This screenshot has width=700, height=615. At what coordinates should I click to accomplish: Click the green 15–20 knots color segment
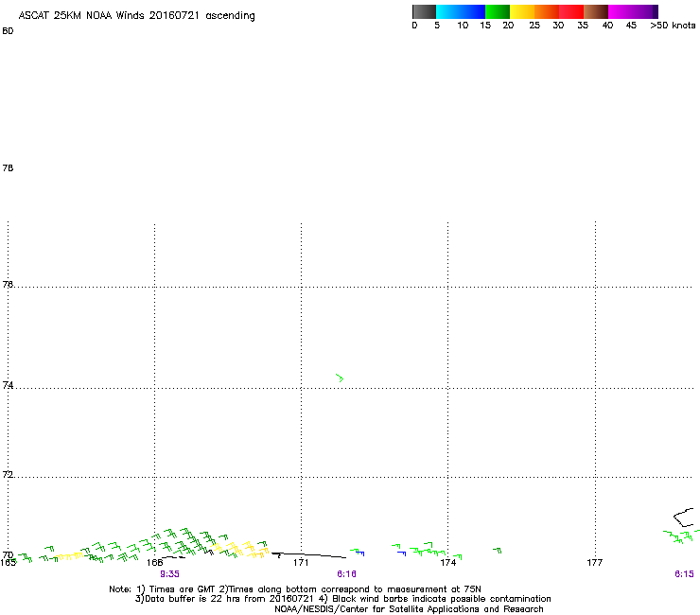point(498,11)
